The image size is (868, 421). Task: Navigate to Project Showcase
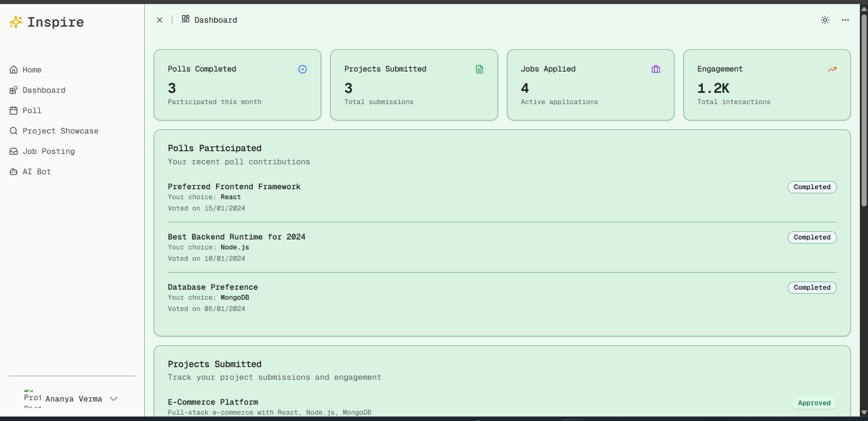(60, 131)
